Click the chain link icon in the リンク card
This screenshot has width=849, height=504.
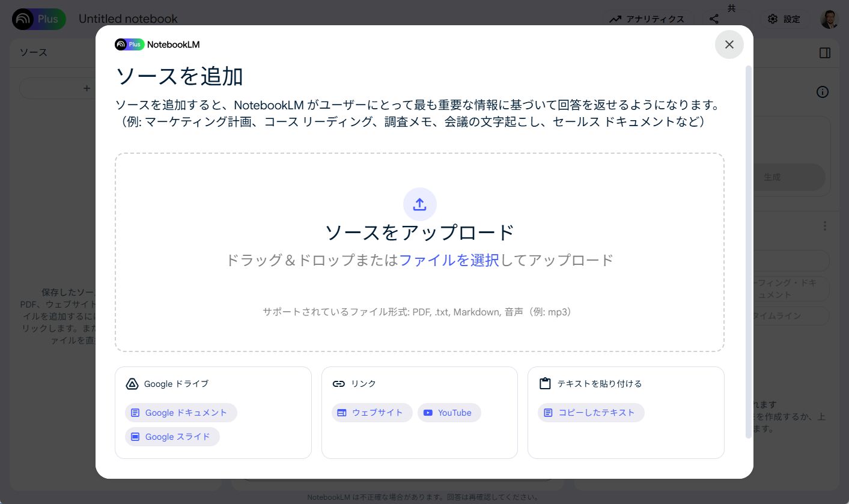point(339,383)
